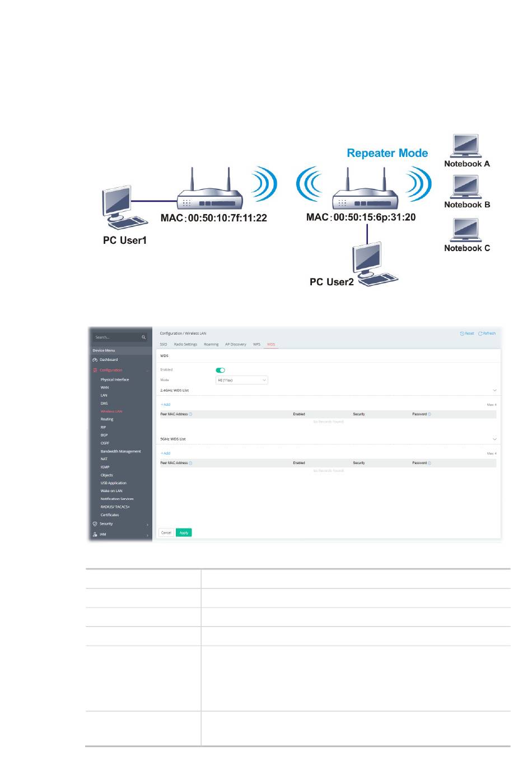The image size is (532, 783).
Task: Collapse the 2.4GHz WDS List section
Action: [494, 390]
